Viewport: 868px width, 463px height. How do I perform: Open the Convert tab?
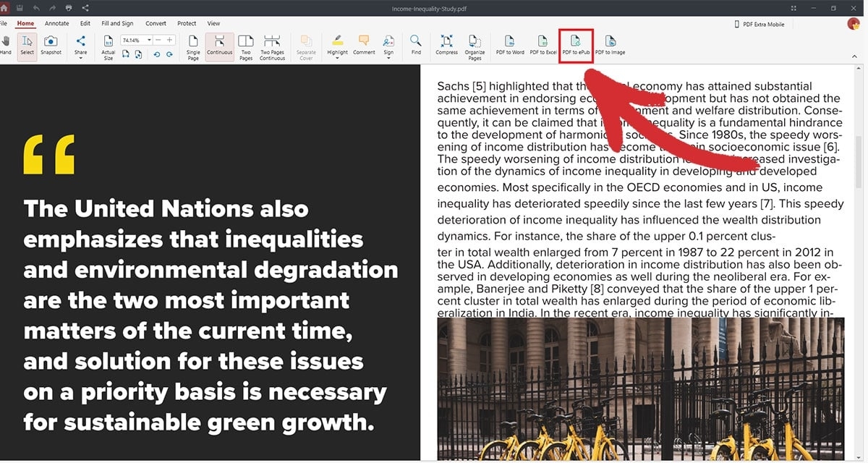click(x=156, y=23)
